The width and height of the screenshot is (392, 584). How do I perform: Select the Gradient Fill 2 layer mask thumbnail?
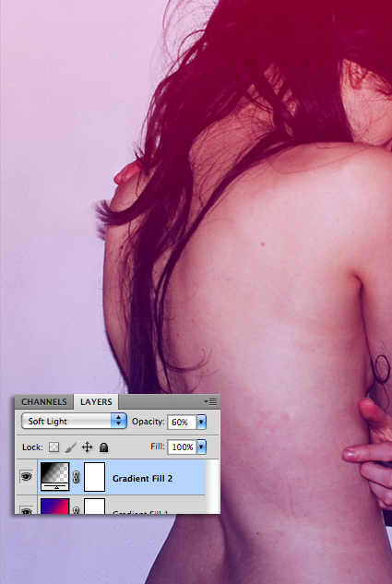click(95, 477)
